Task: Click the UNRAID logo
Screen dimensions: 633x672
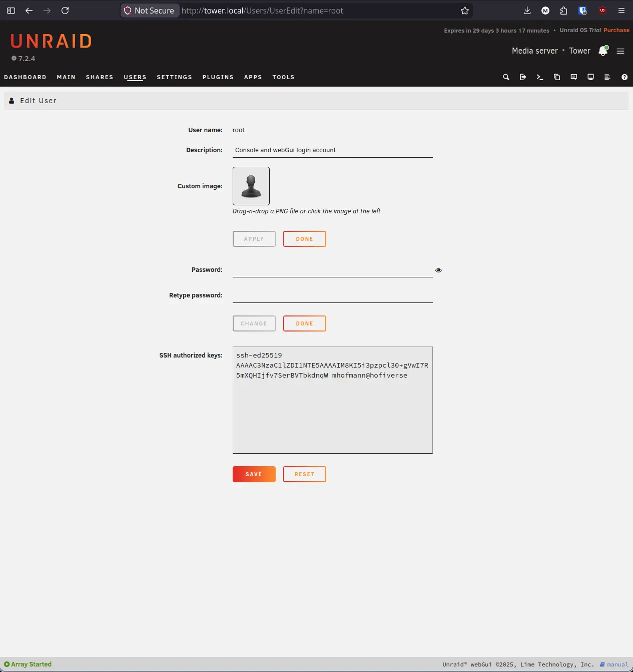Action: pos(51,41)
